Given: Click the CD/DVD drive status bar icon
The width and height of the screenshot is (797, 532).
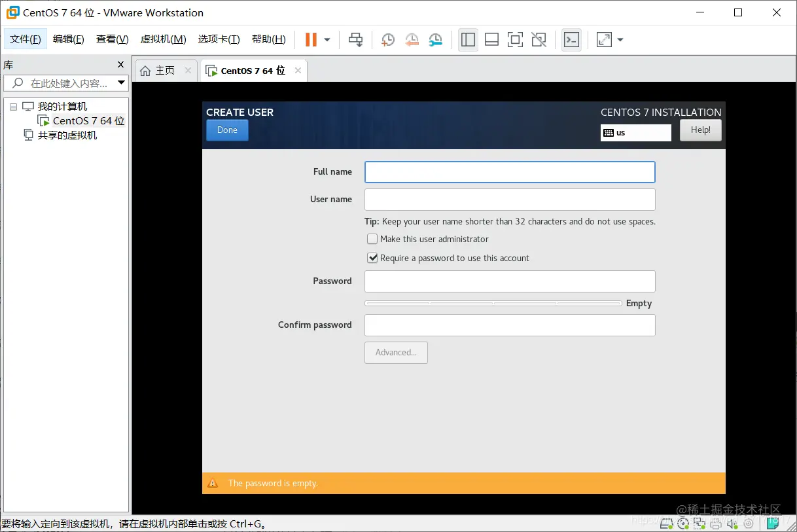Looking at the screenshot, I should pyautogui.click(x=683, y=523).
